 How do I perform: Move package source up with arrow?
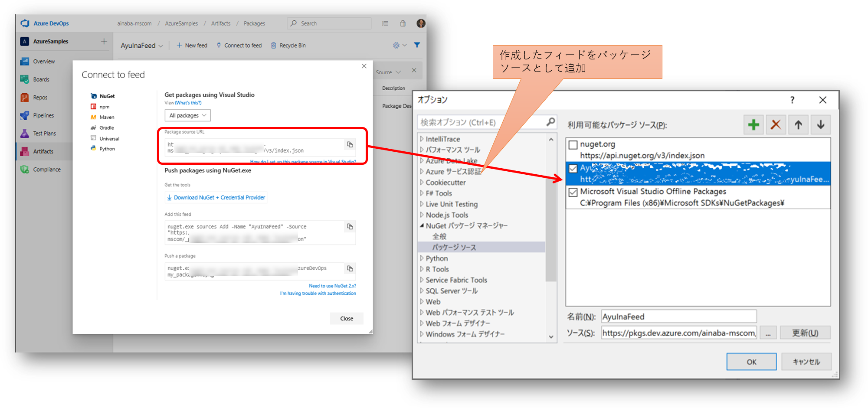[798, 125]
